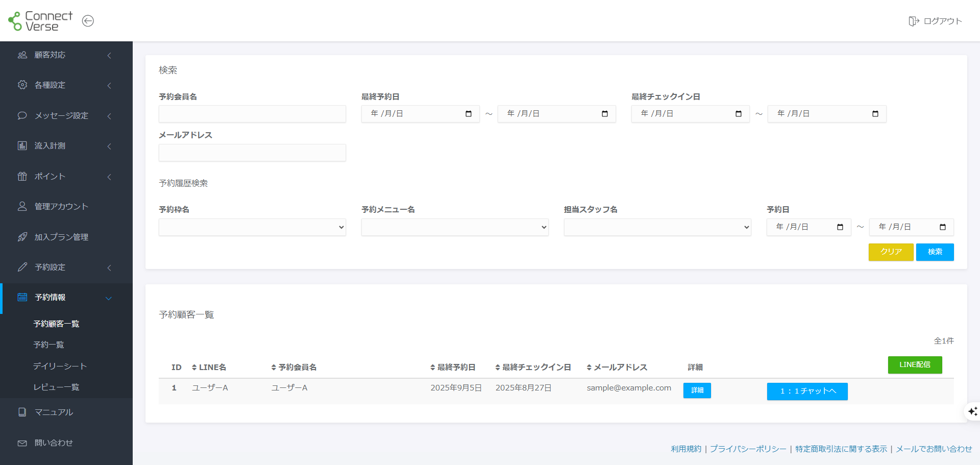Click the 予約会員名 search input field

click(252, 114)
